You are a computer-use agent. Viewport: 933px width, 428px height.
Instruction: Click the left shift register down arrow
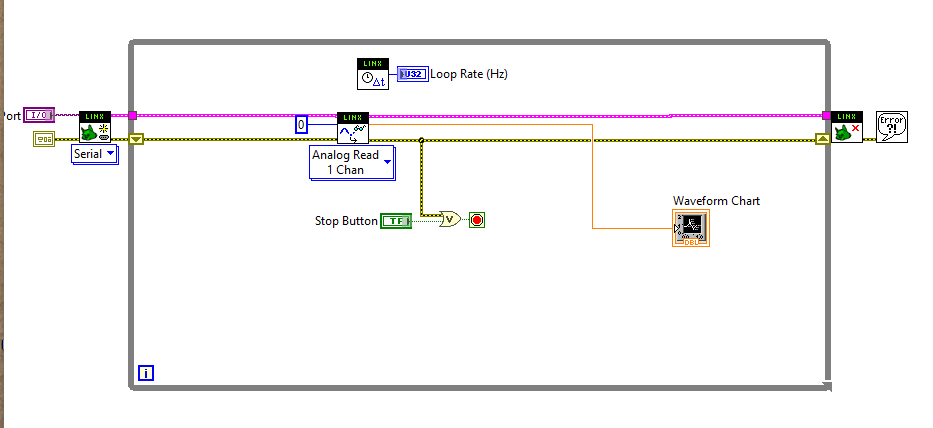[137, 139]
